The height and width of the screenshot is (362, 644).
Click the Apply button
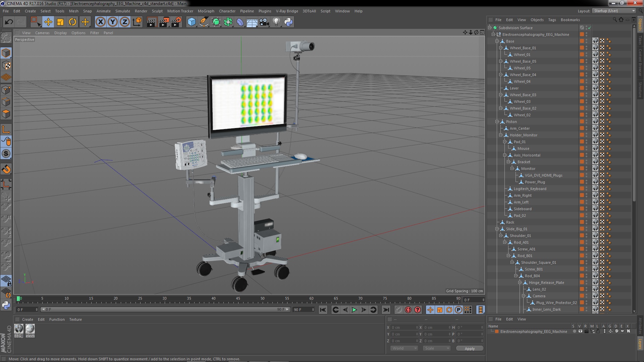coord(470,349)
